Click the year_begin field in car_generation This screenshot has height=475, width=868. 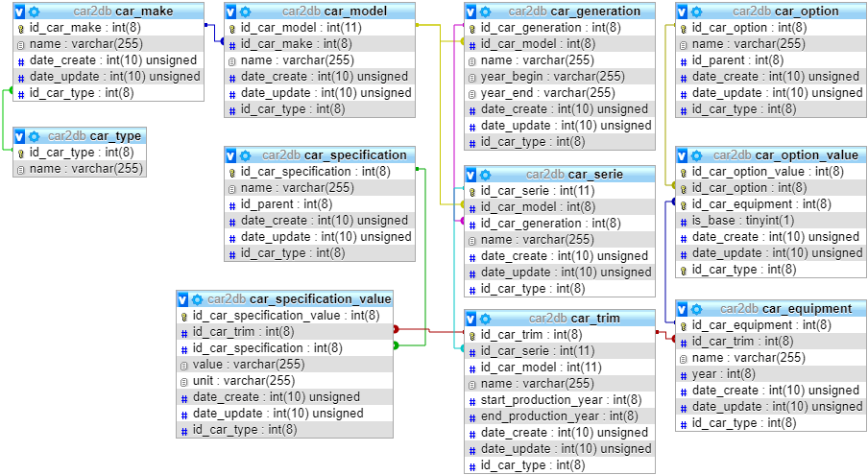click(552, 77)
